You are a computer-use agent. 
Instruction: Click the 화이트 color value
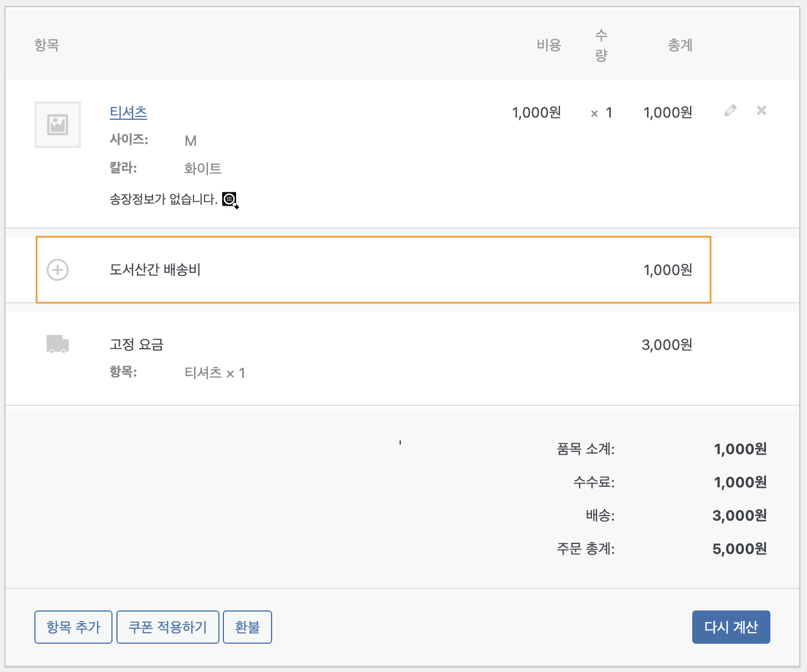tap(203, 169)
